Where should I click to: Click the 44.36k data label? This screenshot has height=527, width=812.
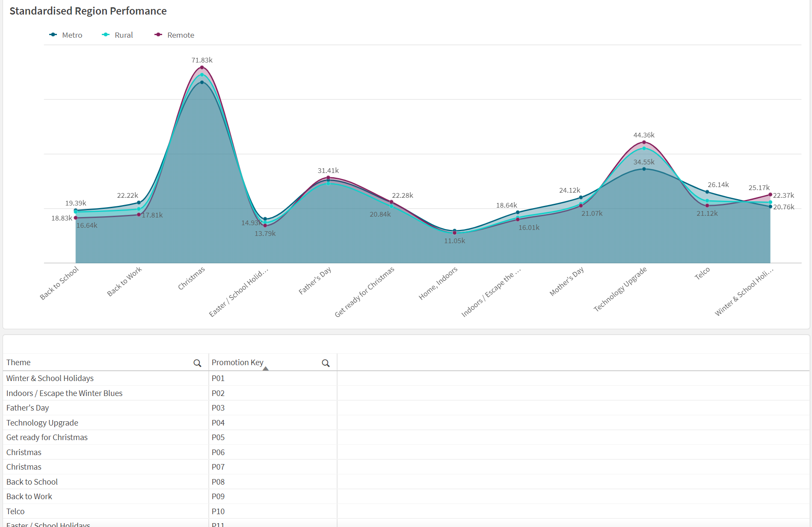tap(644, 135)
